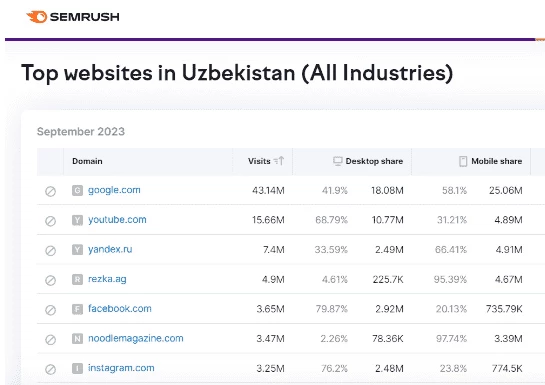Click the Domain column header
The height and width of the screenshot is (385, 545).
click(x=87, y=161)
